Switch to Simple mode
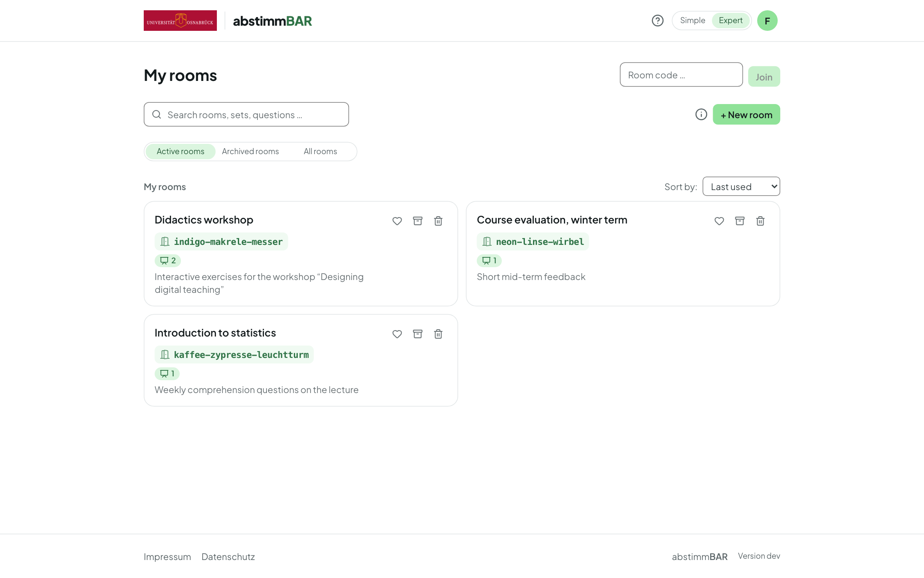 pos(693,21)
